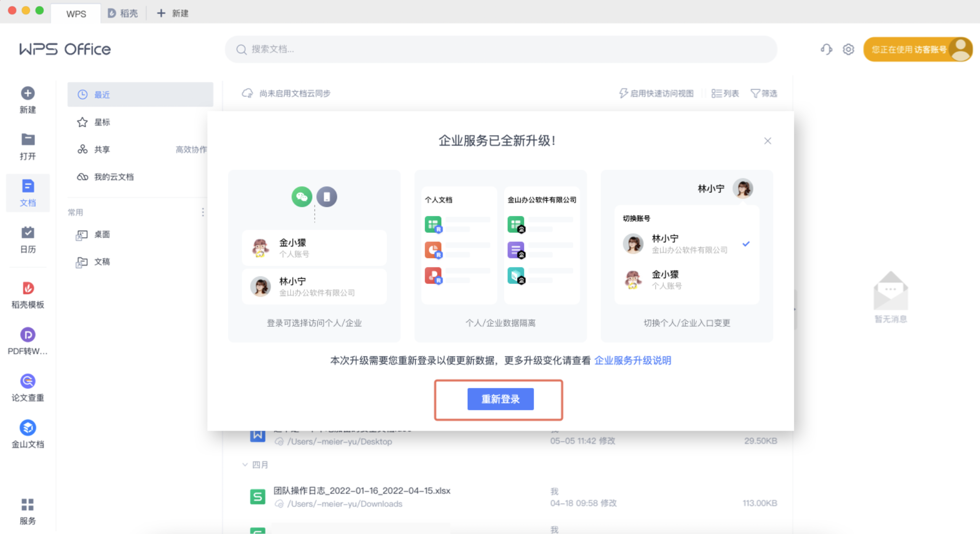Choose 金小獴 in the 切换账号 list

point(686,279)
